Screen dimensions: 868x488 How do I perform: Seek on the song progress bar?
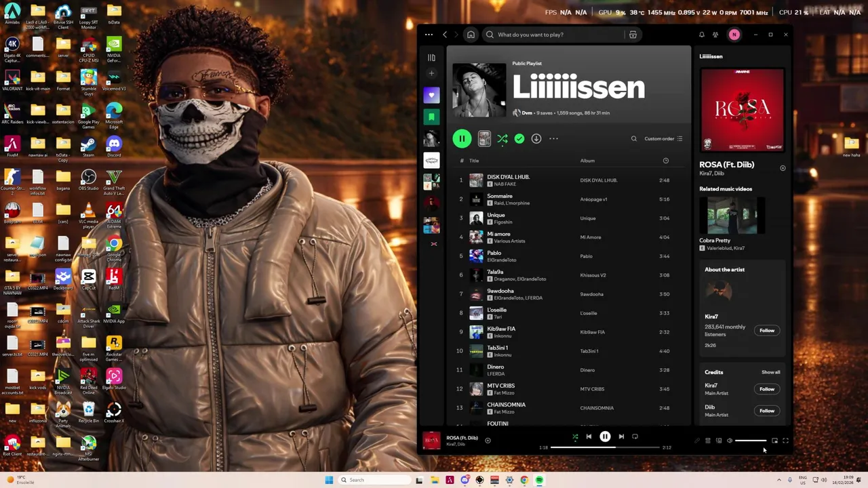pos(605,447)
